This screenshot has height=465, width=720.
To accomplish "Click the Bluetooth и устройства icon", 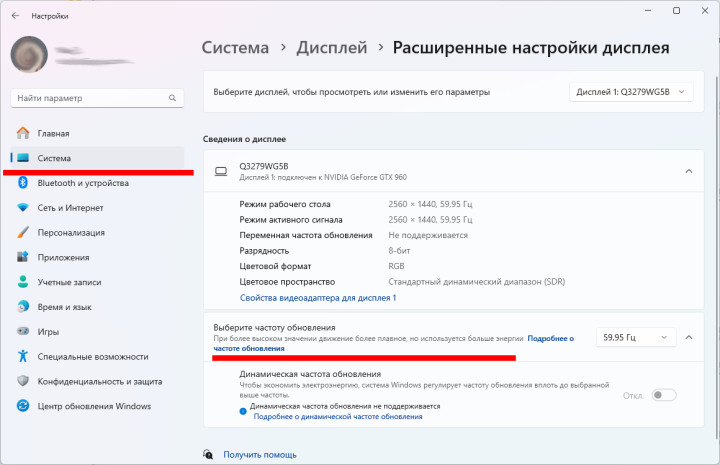I will 22,183.
